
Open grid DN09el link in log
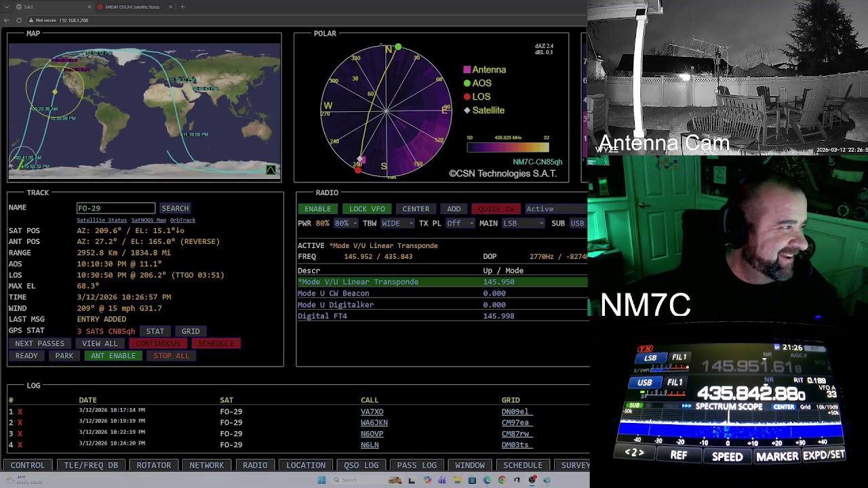click(515, 411)
